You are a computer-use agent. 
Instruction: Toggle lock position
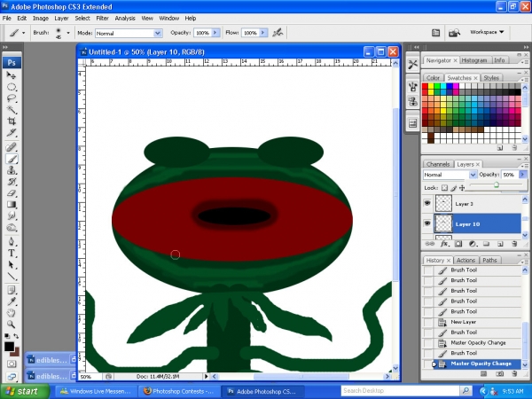[x=462, y=188]
